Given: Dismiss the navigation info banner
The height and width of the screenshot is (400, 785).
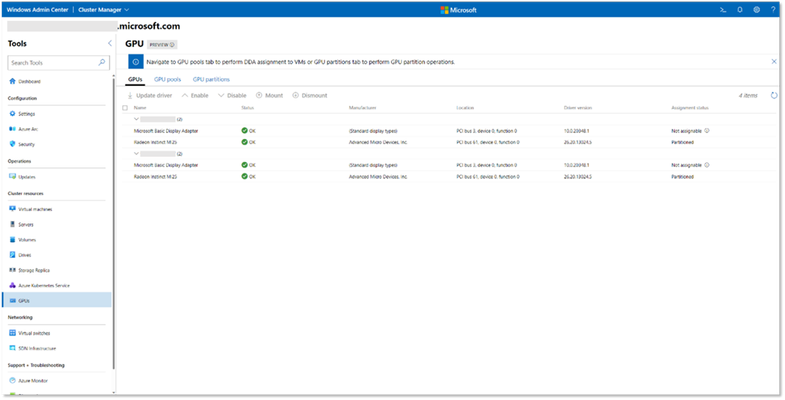Looking at the screenshot, I should (774, 62).
